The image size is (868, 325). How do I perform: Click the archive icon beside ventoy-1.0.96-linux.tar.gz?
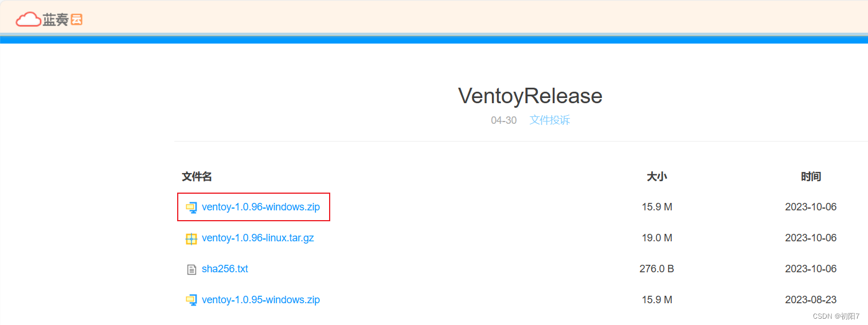point(191,238)
